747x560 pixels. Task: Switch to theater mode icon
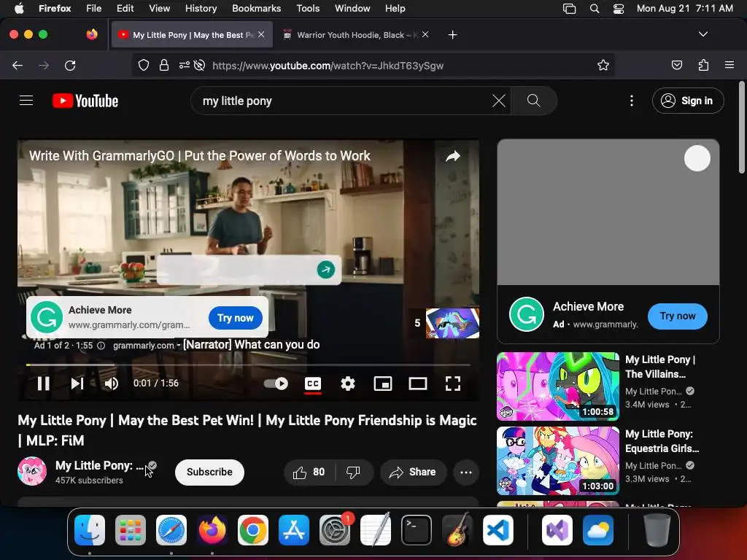pos(418,384)
